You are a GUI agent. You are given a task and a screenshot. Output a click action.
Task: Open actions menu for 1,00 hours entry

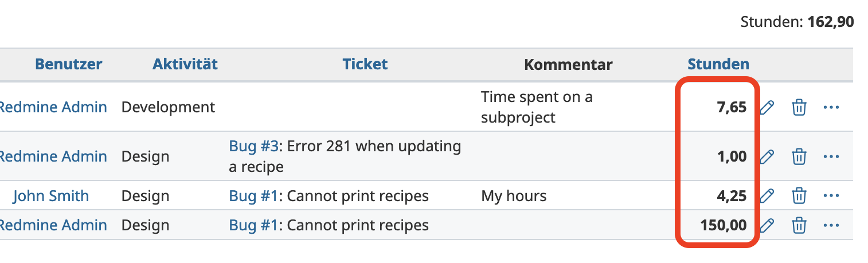pos(831,156)
